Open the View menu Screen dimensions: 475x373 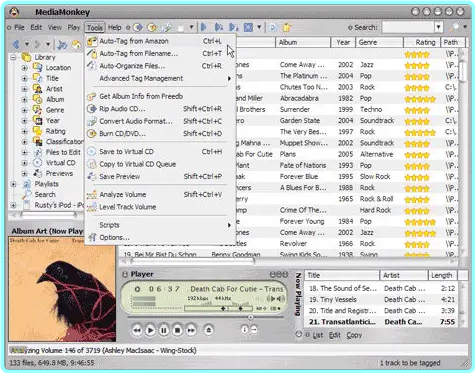coord(55,27)
